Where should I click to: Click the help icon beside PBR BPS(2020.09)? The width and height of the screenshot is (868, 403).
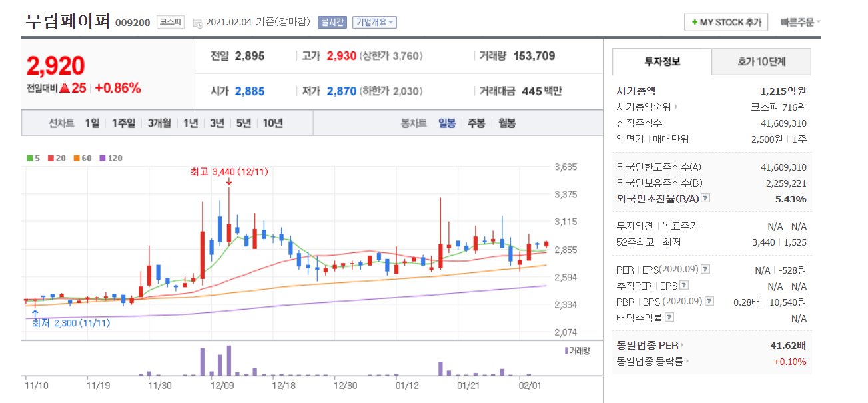709,302
